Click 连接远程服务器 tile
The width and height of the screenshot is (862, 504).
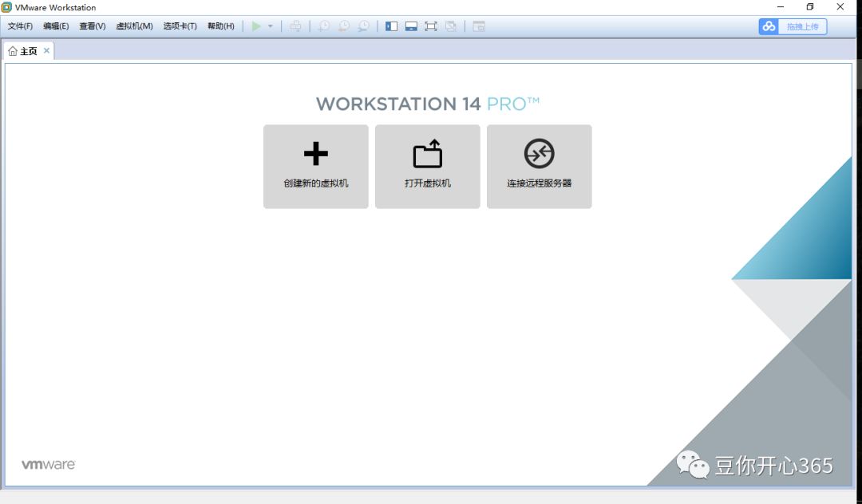[540, 167]
